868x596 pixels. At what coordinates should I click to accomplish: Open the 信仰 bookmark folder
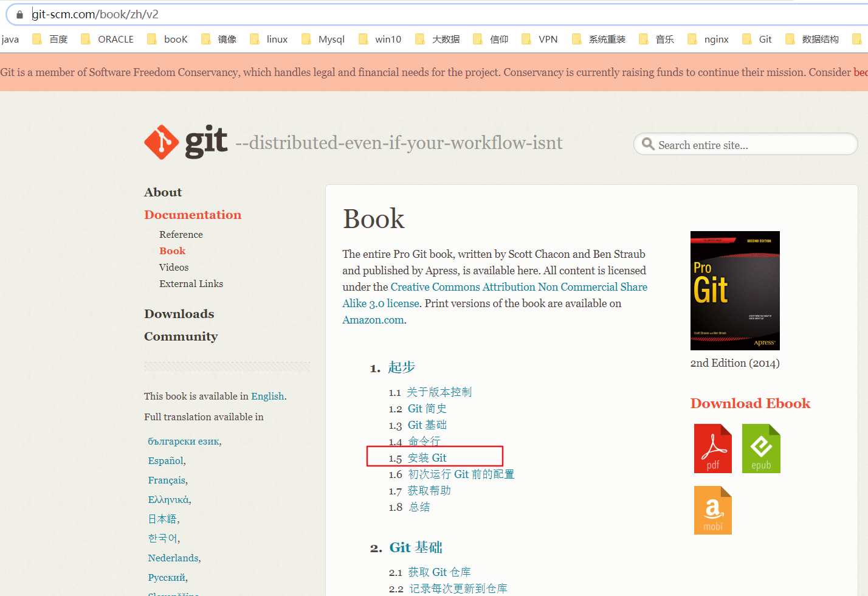[x=491, y=40]
